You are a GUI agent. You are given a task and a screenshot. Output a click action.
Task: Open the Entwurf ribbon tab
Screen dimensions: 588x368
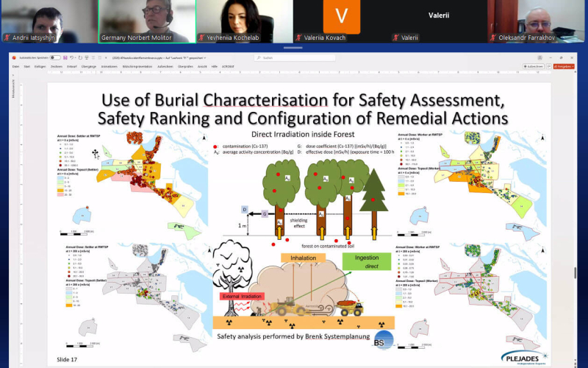[72, 66]
